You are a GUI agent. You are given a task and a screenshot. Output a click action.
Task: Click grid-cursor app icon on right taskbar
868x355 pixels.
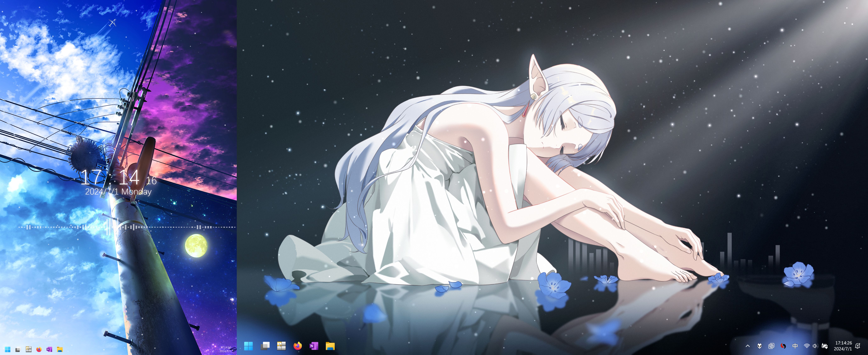click(281, 346)
